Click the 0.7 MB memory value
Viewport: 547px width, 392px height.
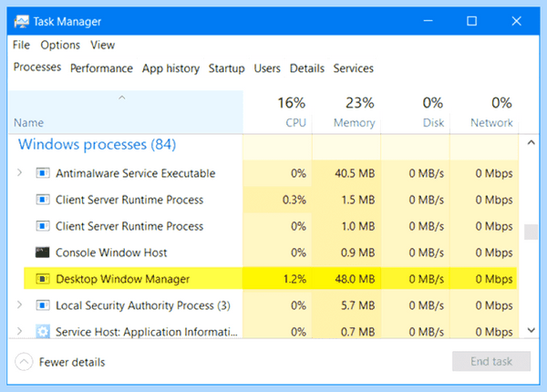point(357,332)
